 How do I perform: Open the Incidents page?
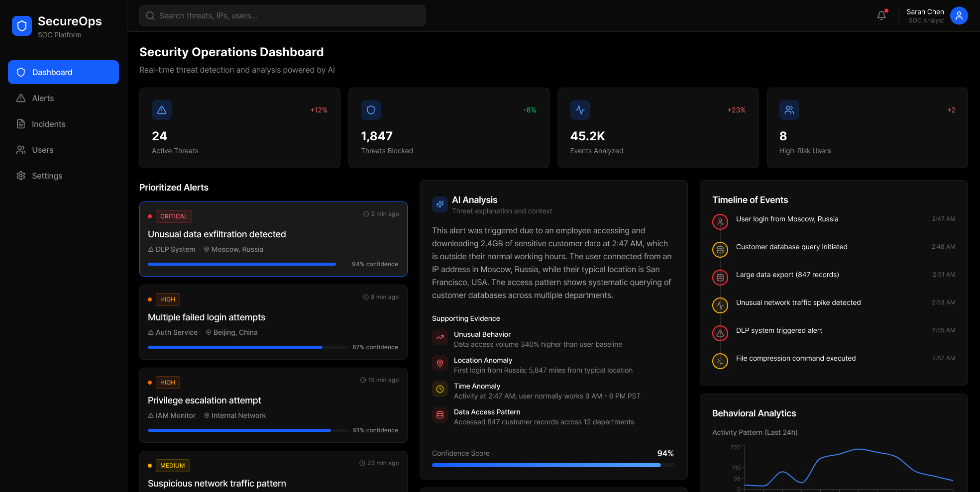coord(63,124)
